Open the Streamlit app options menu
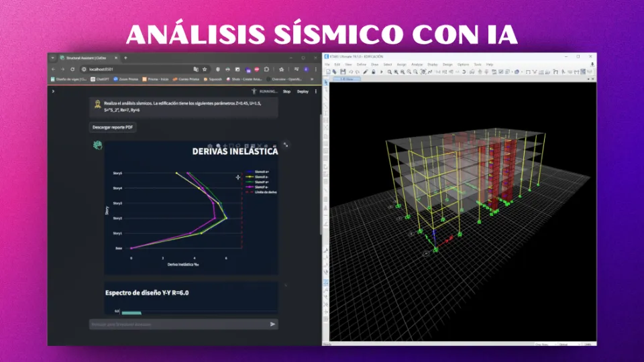Screen dimensions: 644x362 315,92
